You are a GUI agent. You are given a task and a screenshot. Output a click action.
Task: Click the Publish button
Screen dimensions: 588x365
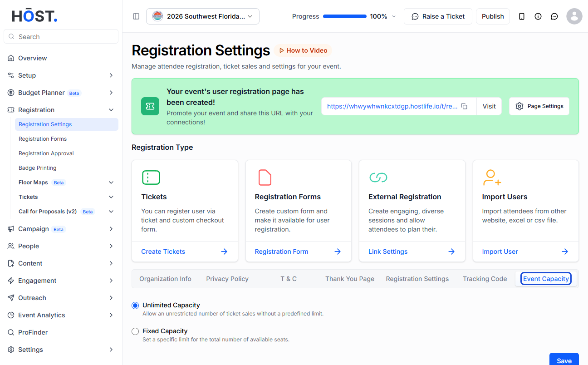[x=493, y=16]
